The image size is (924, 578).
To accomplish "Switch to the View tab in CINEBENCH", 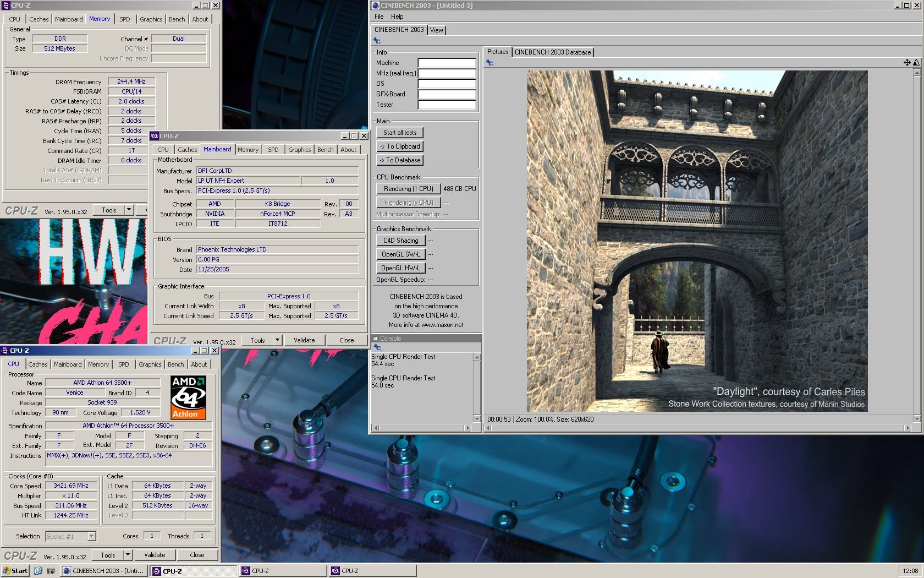I will 436,30.
